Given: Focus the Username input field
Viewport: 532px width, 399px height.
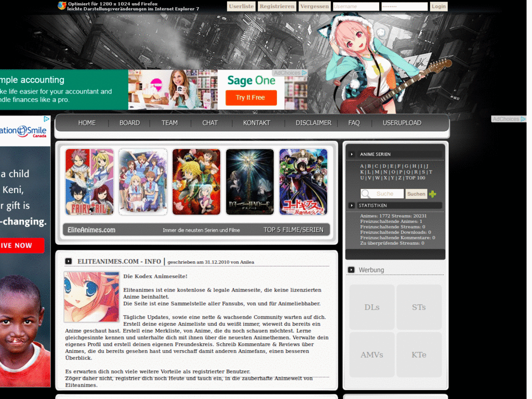Looking at the screenshot, I should (356, 6).
